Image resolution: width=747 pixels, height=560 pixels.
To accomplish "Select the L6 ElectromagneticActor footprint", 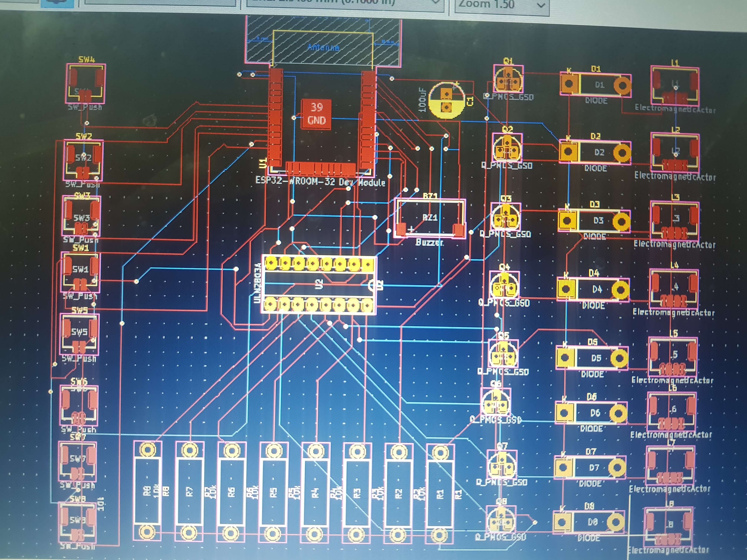I will tap(672, 411).
